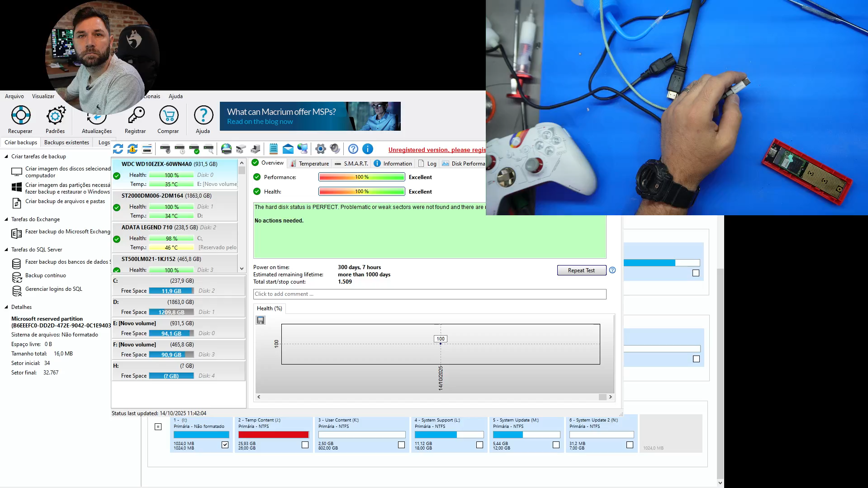The image size is (868, 488).
Task: Open the Macrium MSPs blog banner
Action: pyautogui.click(x=310, y=116)
